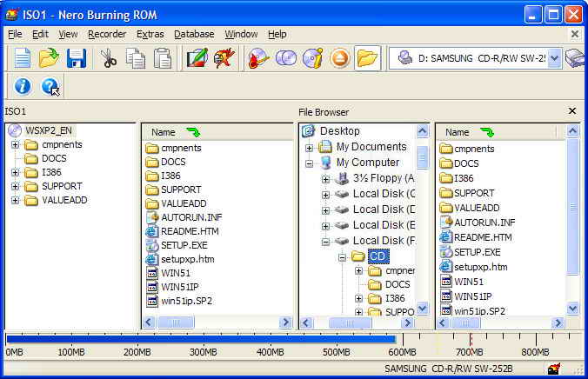Click the Copy icon in toolbar
The height and width of the screenshot is (379, 588).
(136, 58)
